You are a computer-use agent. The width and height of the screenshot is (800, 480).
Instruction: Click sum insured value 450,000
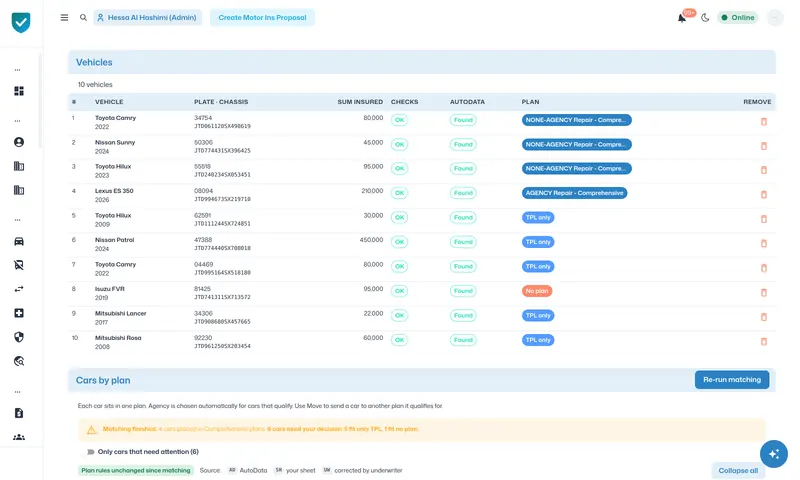(x=371, y=240)
